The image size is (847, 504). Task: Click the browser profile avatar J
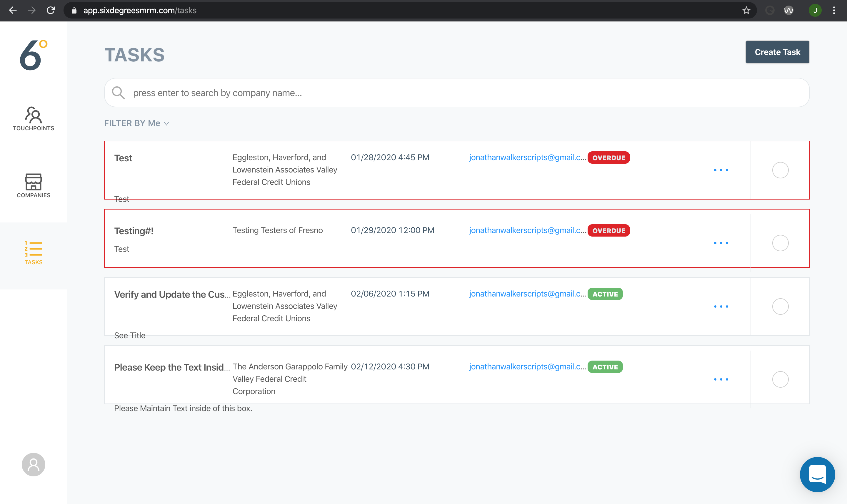pos(815,10)
